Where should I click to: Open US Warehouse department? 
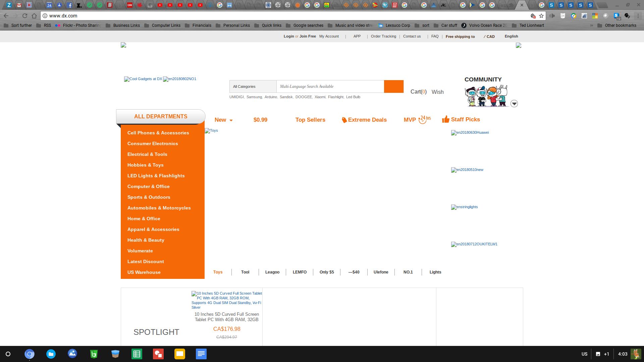pyautogui.click(x=144, y=272)
